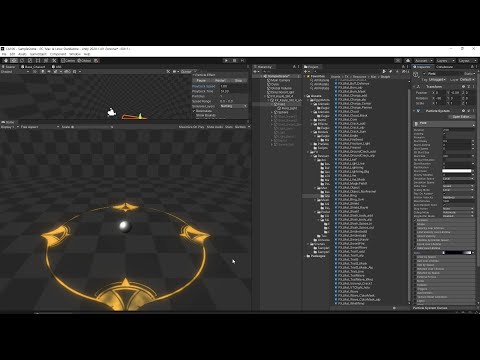Click Project search by label icon
This screenshot has height=360, width=480.
[x=390, y=71]
